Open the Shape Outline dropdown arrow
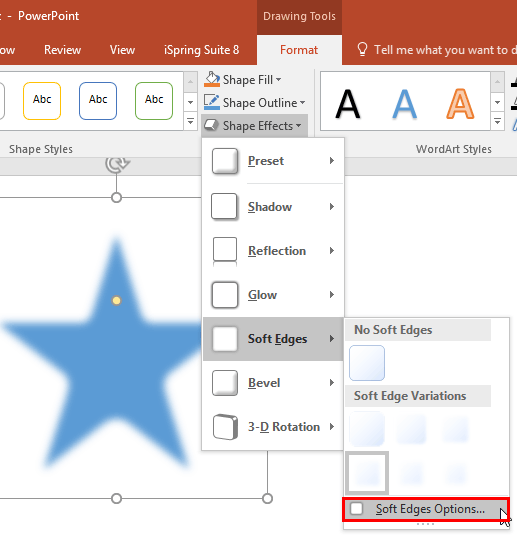Image resolution: width=517 pixels, height=535 pixels. click(302, 103)
